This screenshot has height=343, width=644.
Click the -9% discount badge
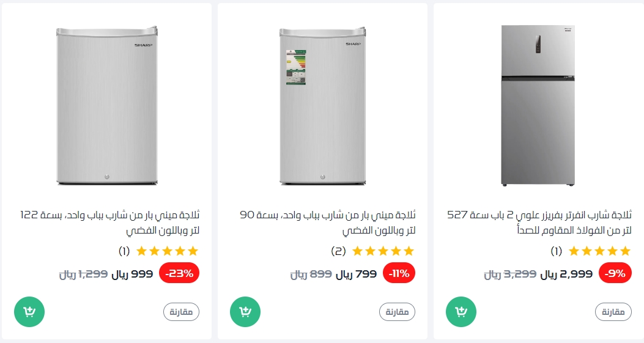point(615,273)
